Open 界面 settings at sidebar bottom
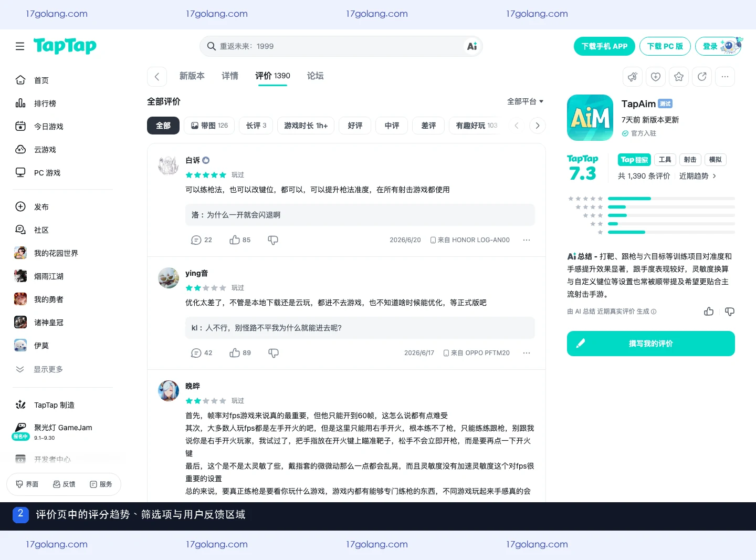 click(27, 484)
